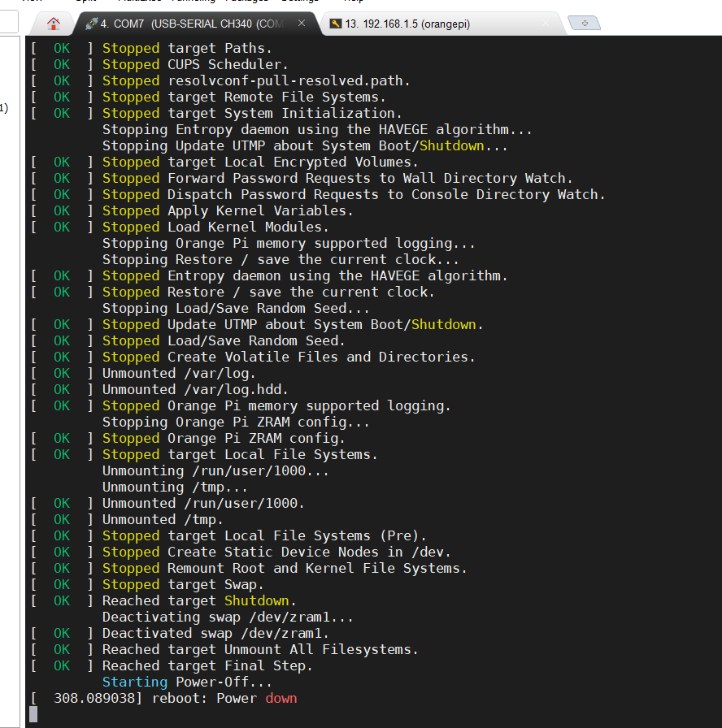Click 'Stopping Entropy daemon using the HAVEGE algorithm...' line
The image size is (722, 728).
[x=317, y=129]
